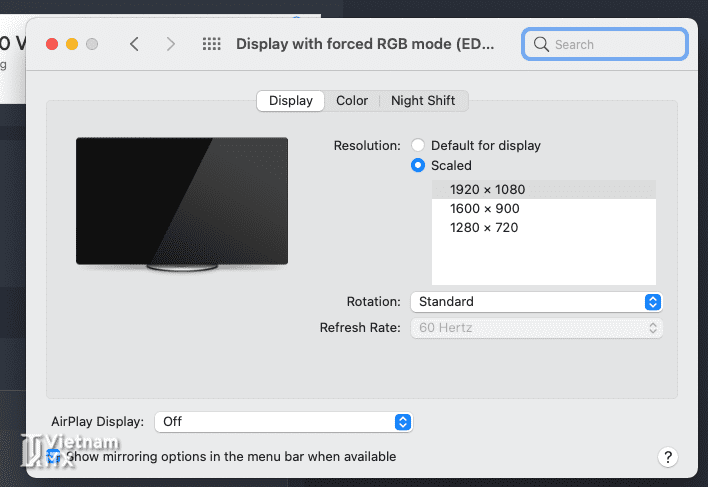708x487 pixels.
Task: Click the back navigation arrow
Action: (x=134, y=44)
